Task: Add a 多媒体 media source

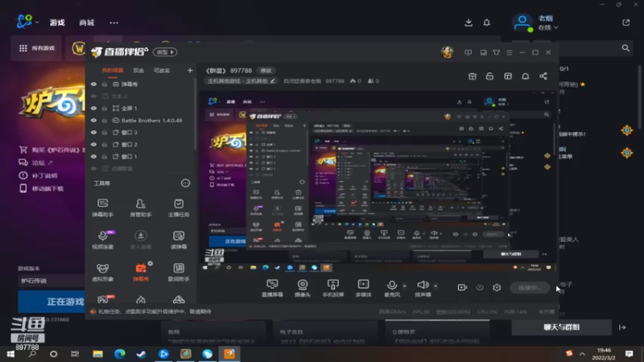Action: coord(363,288)
